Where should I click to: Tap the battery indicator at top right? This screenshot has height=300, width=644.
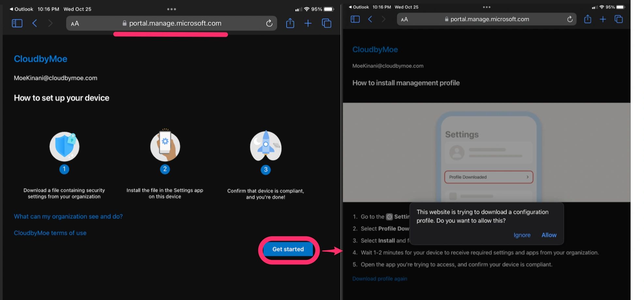click(x=620, y=7)
